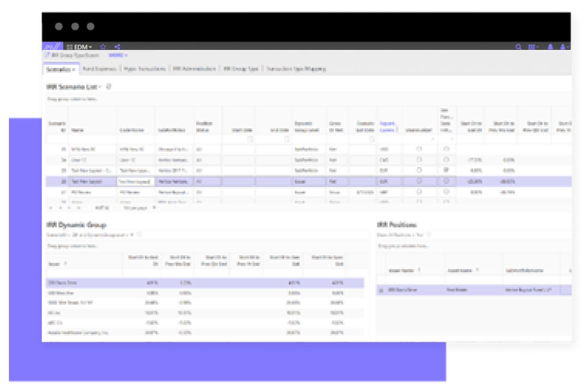Click the Name column header in scenario list
This screenshot has width=588, height=391.
pos(78,130)
